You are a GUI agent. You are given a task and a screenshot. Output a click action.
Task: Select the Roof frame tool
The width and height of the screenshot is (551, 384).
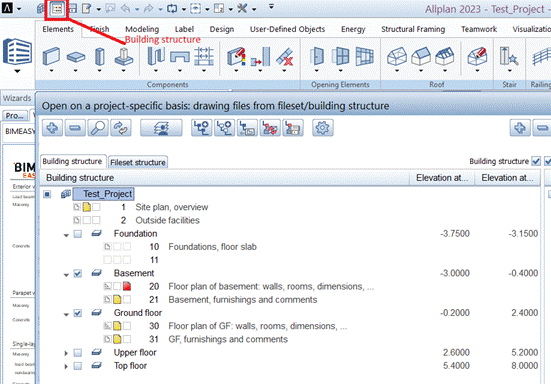point(396,57)
